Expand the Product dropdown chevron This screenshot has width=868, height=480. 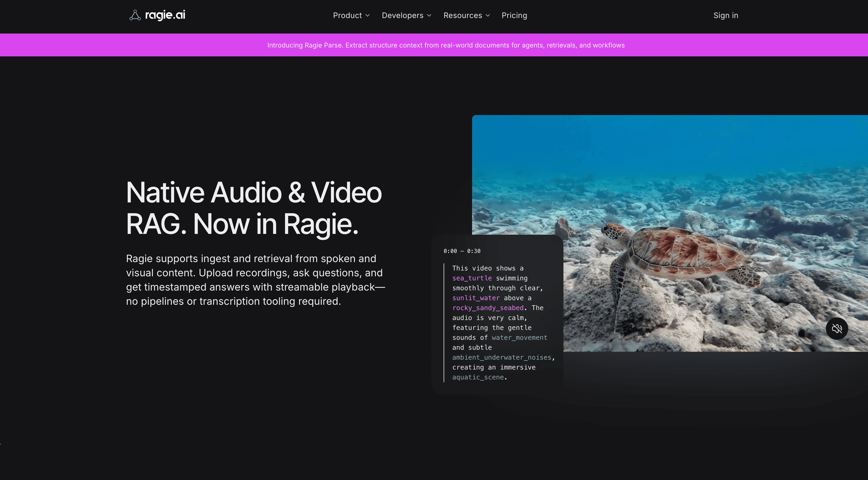pos(368,15)
